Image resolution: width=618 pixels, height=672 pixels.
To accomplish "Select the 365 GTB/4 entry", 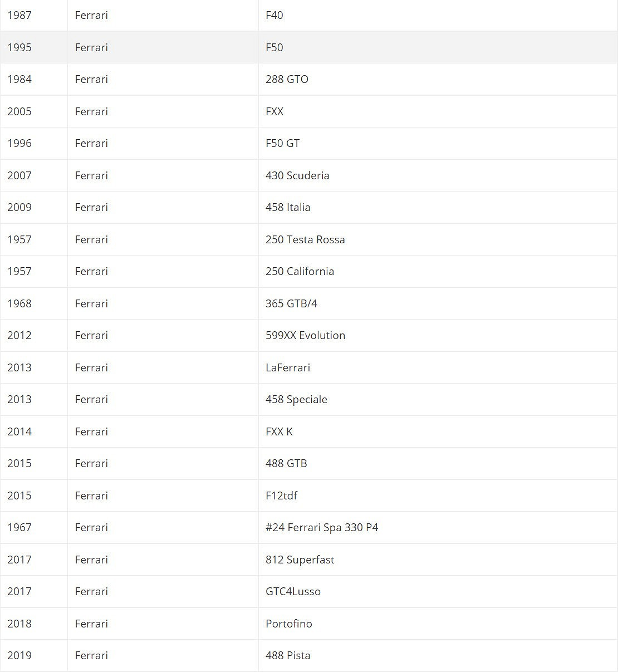I will 291,303.
